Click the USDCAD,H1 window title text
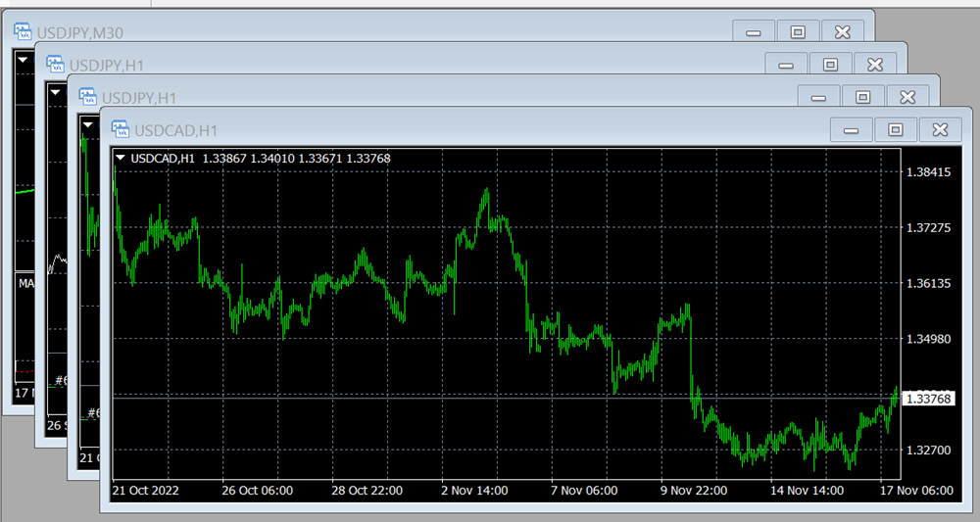980x522 pixels. click(175, 130)
